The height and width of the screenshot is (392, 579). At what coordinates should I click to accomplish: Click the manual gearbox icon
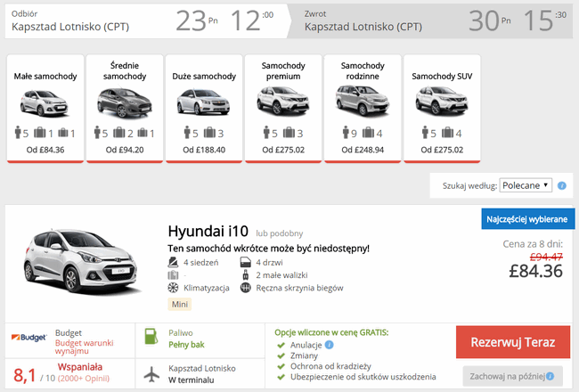(246, 288)
